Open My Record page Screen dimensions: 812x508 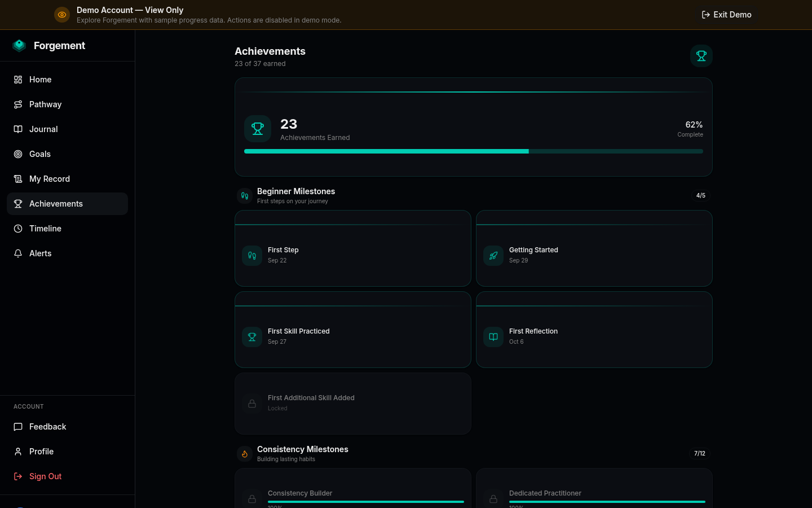pos(67,179)
